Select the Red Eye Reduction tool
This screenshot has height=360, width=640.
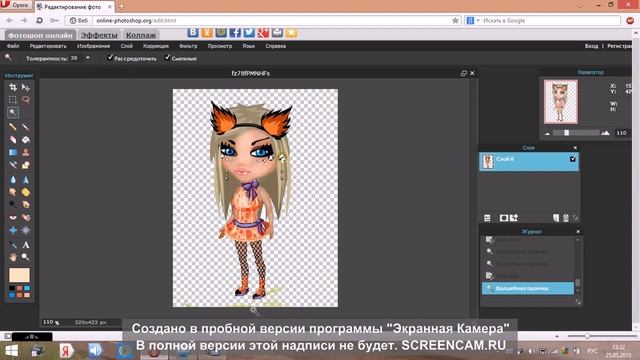pyautogui.click(x=13, y=217)
